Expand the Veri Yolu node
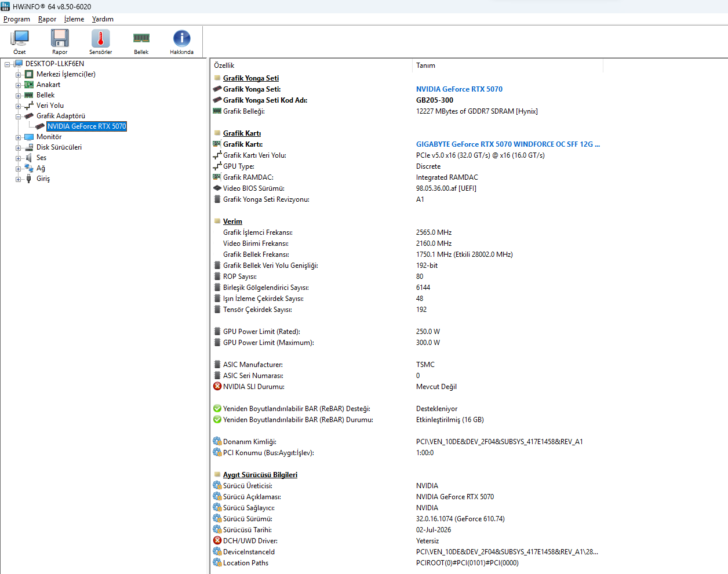Viewport: 728px width, 574px height. (18, 106)
